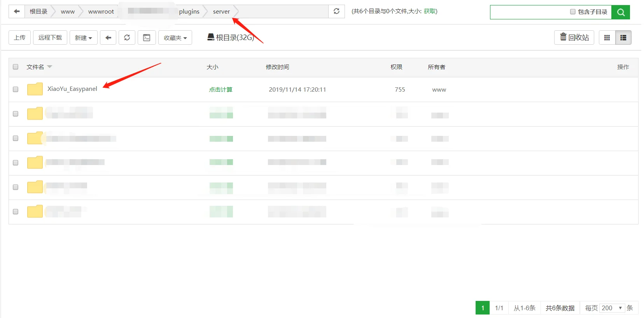The image size is (644, 318).
Task: Open the XiaoYu_Easypanel folder icon
Action: [x=35, y=89]
